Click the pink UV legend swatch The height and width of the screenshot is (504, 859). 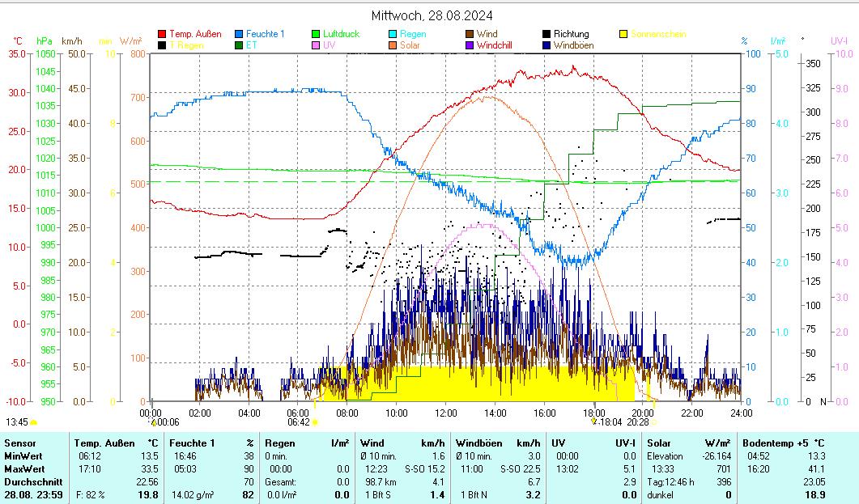pos(316,45)
